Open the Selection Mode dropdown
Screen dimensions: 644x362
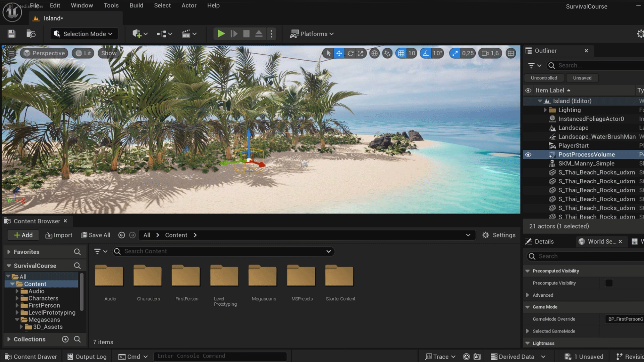click(x=84, y=34)
